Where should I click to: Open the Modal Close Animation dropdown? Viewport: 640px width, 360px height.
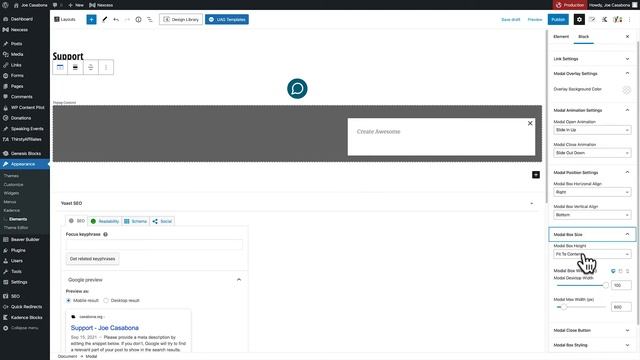(x=592, y=153)
